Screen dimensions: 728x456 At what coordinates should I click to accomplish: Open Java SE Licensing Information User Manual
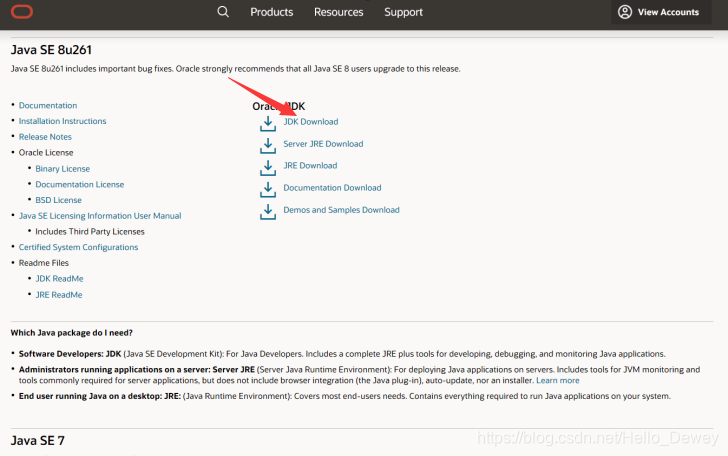point(100,216)
